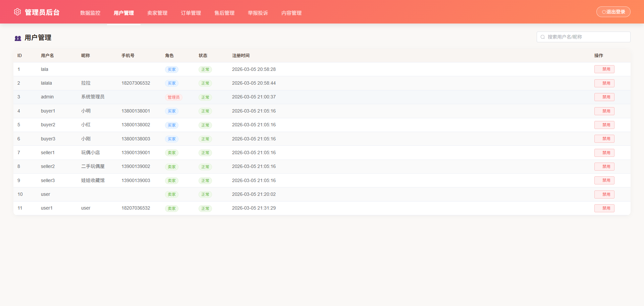The width and height of the screenshot is (644, 306).
Task: Click the username buyer3
Action: coord(48,139)
